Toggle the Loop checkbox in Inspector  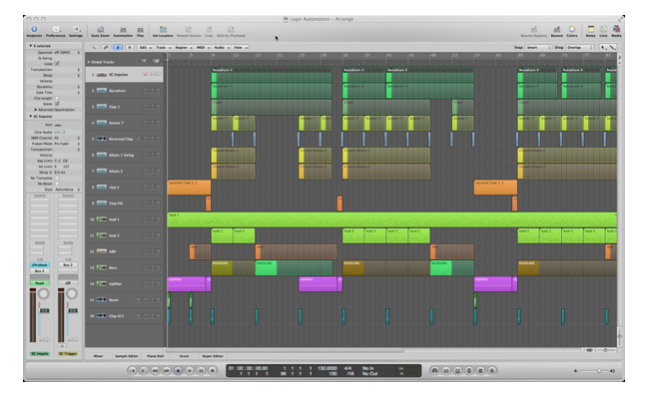[x=57, y=64]
